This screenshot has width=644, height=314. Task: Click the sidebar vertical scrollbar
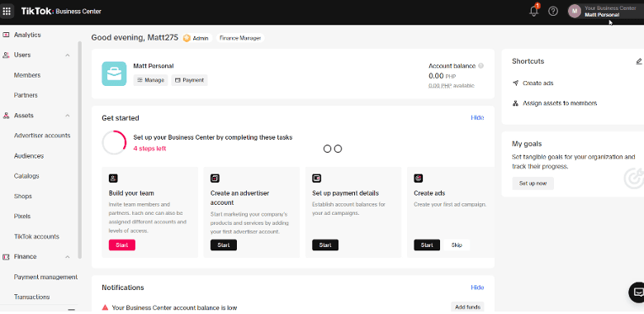[80, 150]
